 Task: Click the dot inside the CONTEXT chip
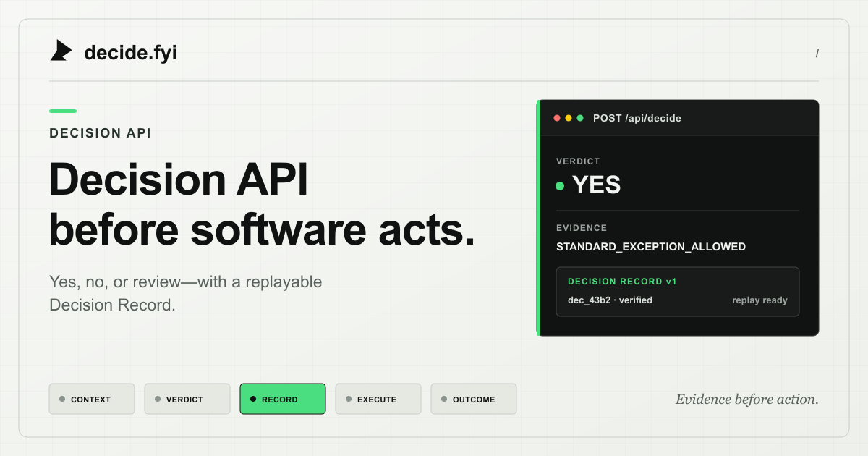tap(62, 399)
